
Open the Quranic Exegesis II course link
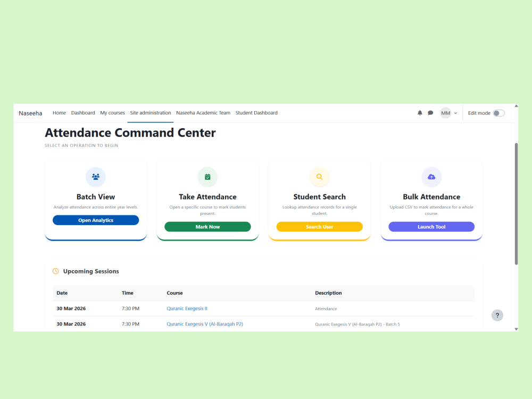(x=187, y=309)
